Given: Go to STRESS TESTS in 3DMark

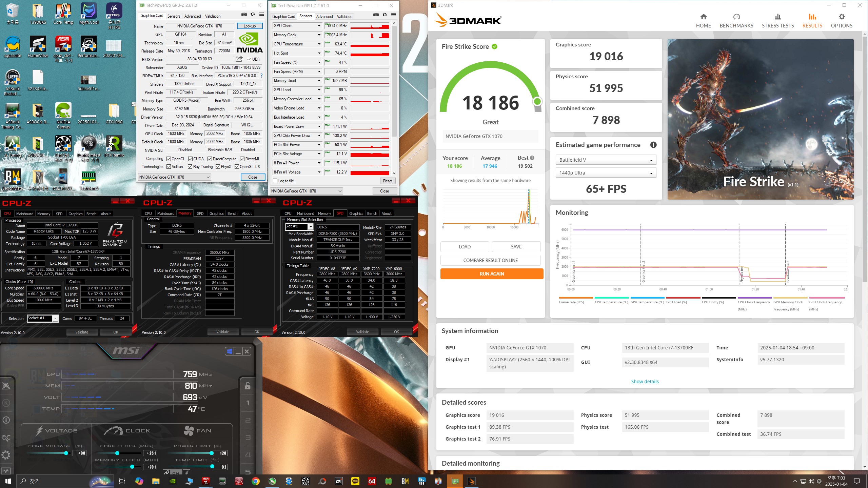Looking at the screenshot, I should [777, 21].
